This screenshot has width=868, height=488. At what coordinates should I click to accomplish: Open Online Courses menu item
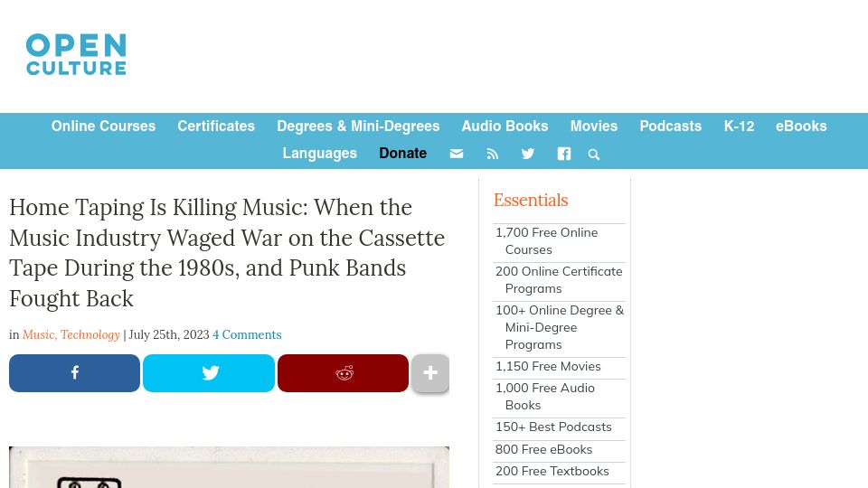point(103,127)
